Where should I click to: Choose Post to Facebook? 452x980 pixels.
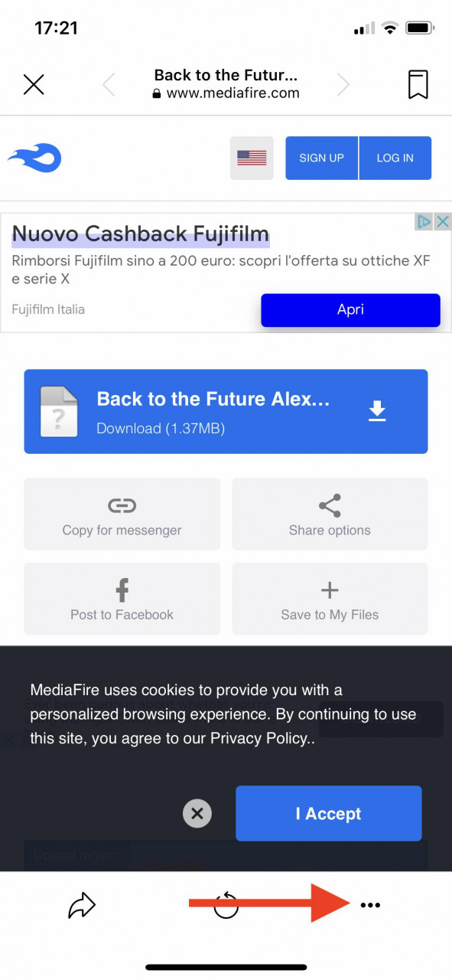click(122, 599)
